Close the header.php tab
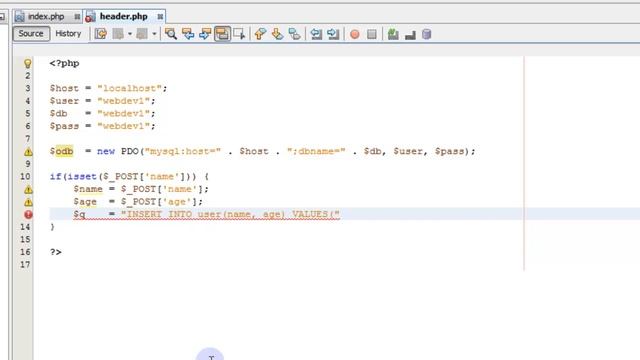 click(160, 17)
